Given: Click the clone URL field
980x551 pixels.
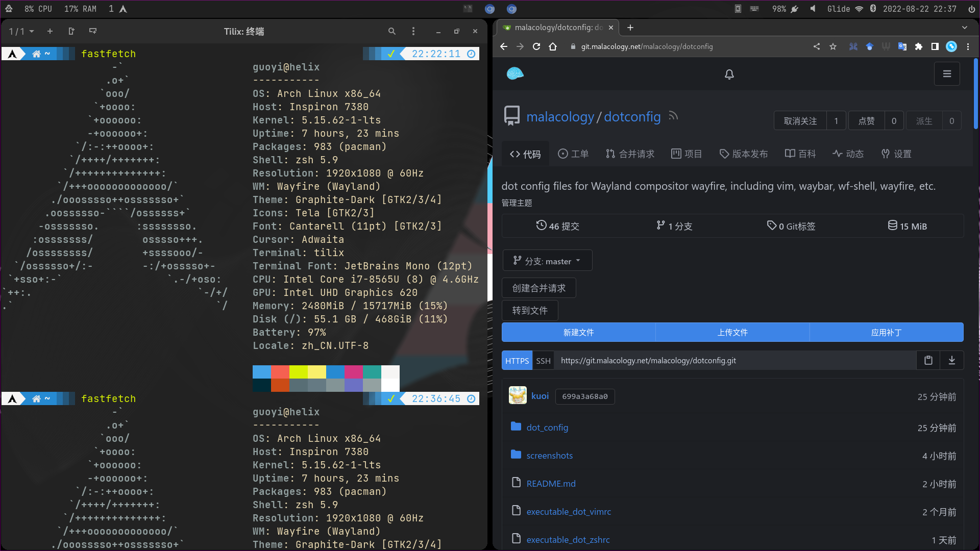Looking at the screenshot, I should tap(736, 361).
